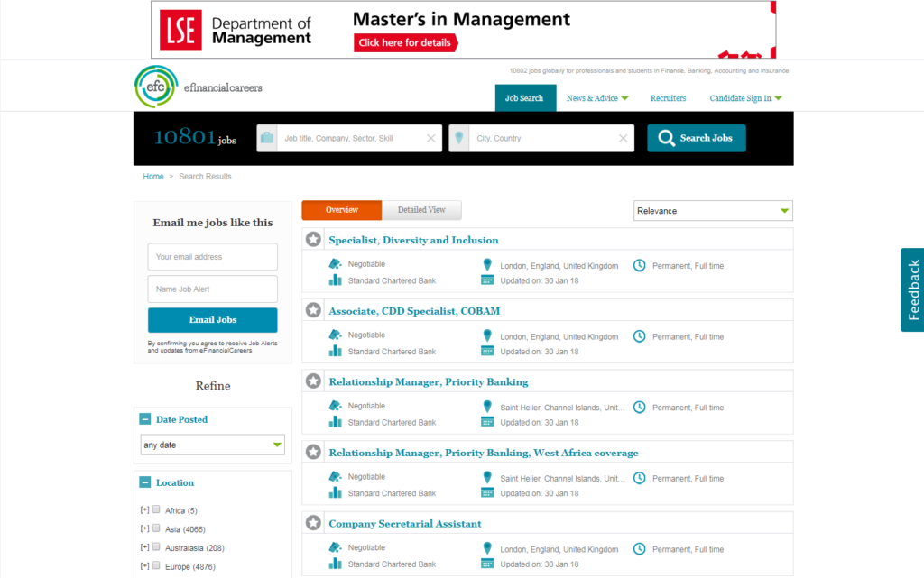Star the Company Secretarial Assistant job
This screenshot has width=924, height=578.
pyautogui.click(x=313, y=523)
